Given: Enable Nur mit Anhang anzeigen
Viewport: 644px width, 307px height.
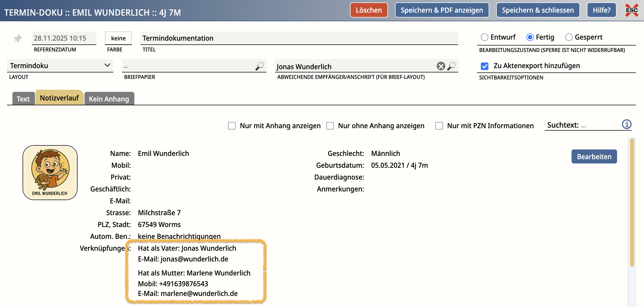Looking at the screenshot, I should 232,126.
